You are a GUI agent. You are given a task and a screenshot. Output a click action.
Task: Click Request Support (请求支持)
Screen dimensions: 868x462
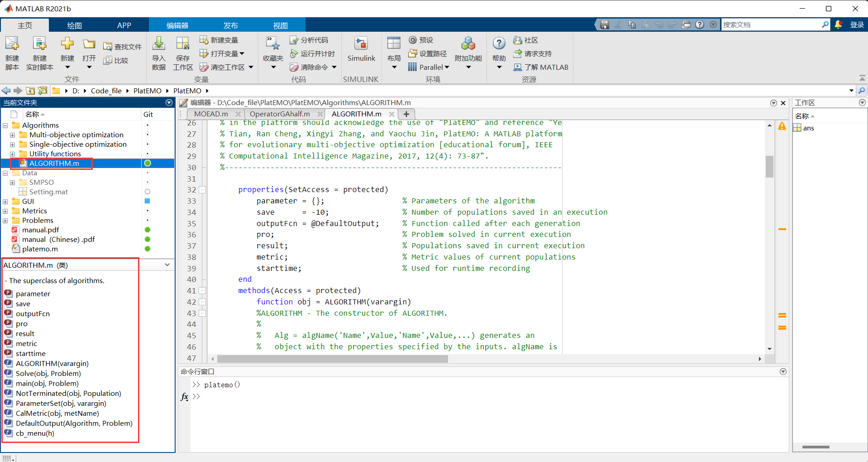[533, 53]
